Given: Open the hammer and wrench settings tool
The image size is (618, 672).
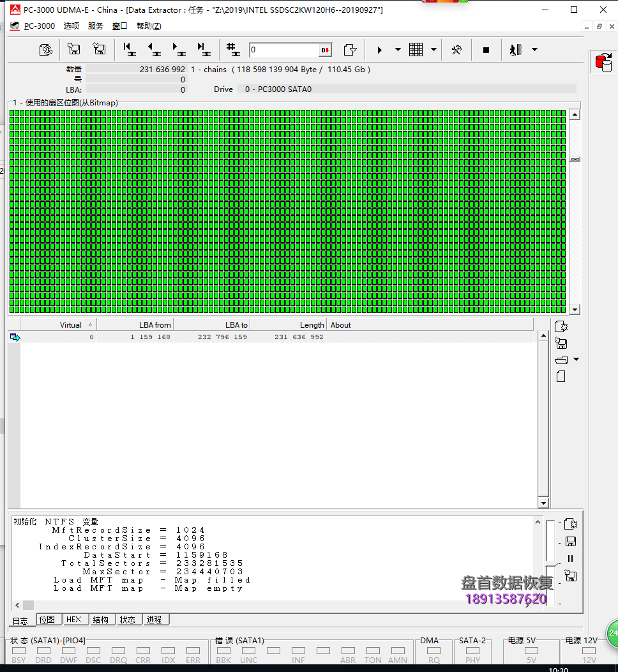Looking at the screenshot, I should tap(456, 50).
